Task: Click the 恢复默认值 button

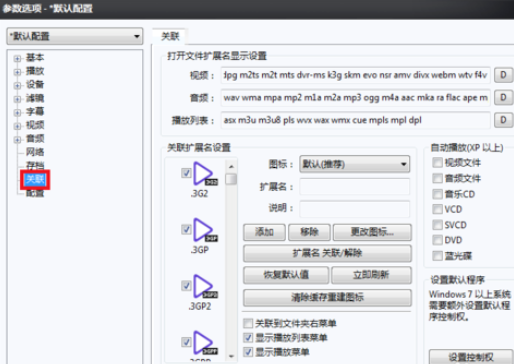Action: coord(286,275)
